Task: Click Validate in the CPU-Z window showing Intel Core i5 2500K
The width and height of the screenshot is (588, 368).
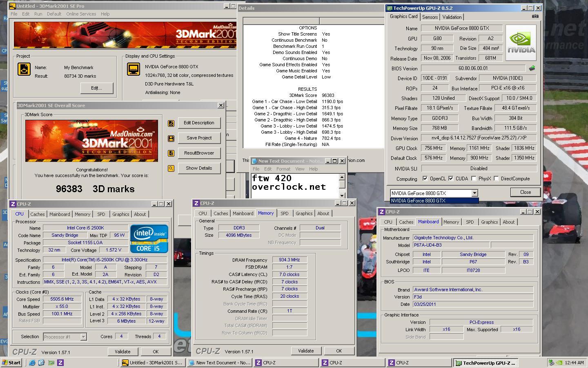Action: (122, 352)
